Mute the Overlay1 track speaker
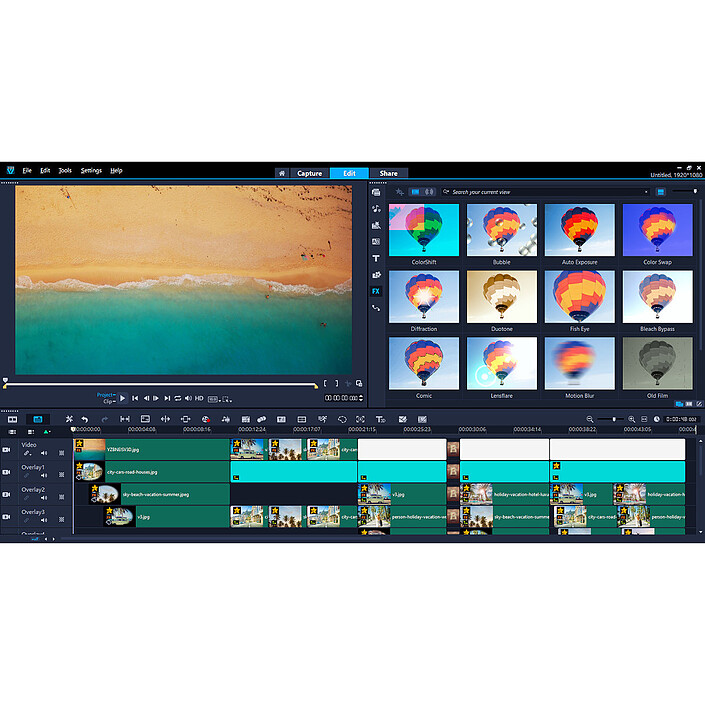 44,475
